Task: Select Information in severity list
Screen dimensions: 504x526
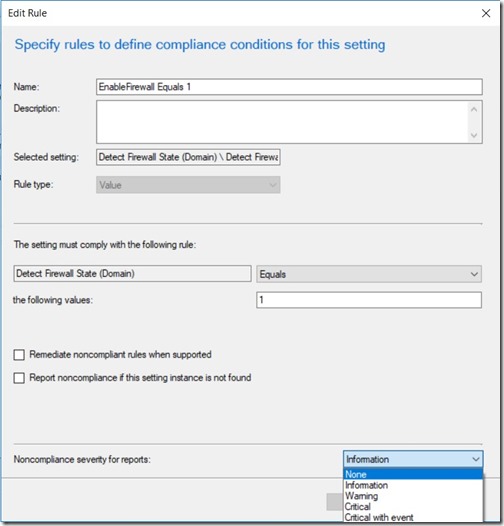Action: click(x=413, y=485)
